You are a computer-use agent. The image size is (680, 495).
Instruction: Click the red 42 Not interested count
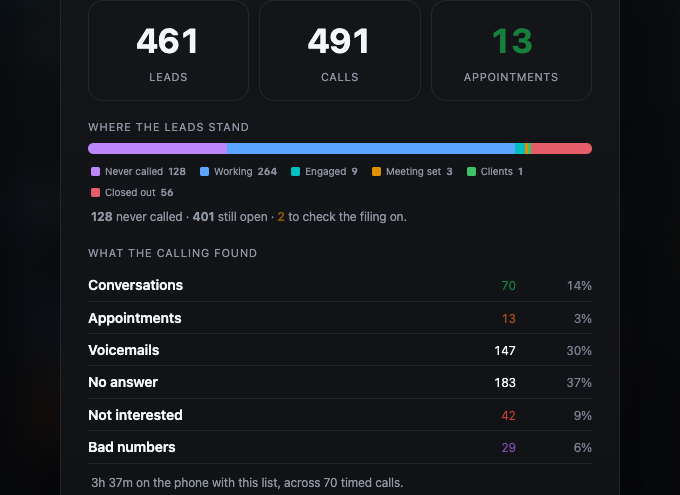[508, 416]
